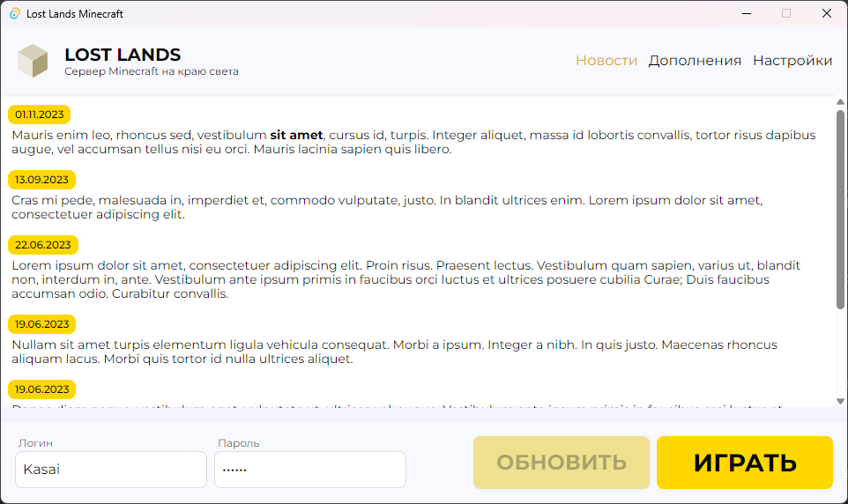The width and height of the screenshot is (848, 504).
Task: Open the Настройки tab
Action: (x=792, y=61)
